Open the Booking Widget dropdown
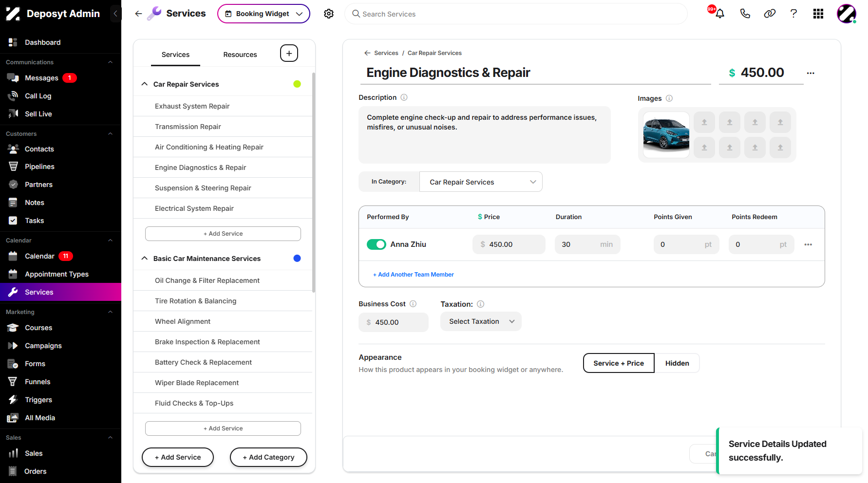 point(264,14)
